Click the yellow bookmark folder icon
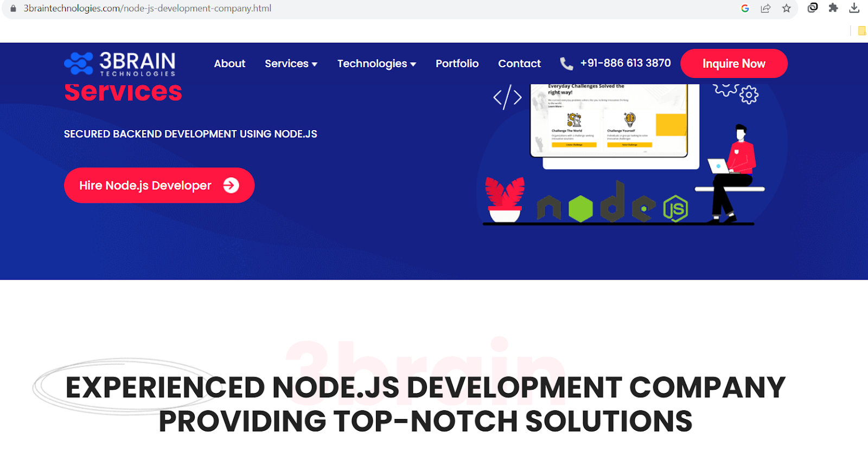Screen dimensions: 868x458 [x=862, y=31]
